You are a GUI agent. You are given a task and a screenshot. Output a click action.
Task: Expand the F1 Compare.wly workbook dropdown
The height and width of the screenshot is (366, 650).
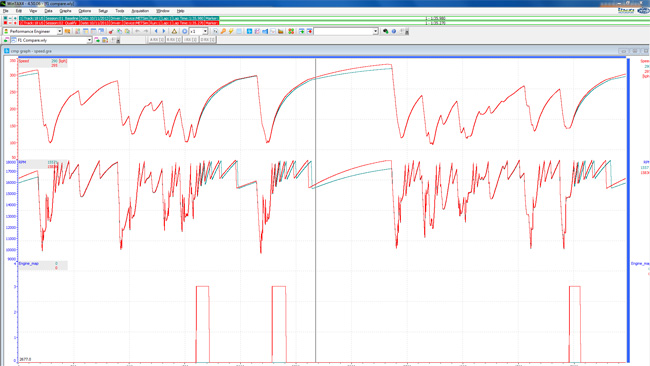tap(90, 40)
